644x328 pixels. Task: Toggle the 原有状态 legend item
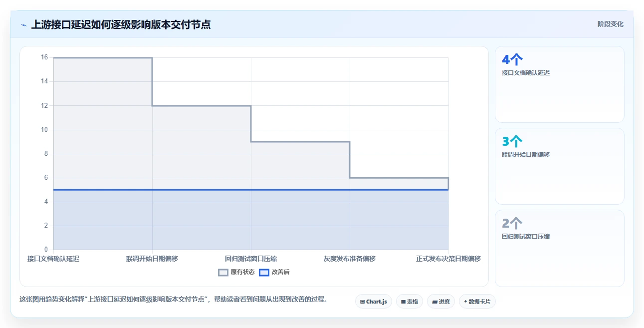(236, 272)
